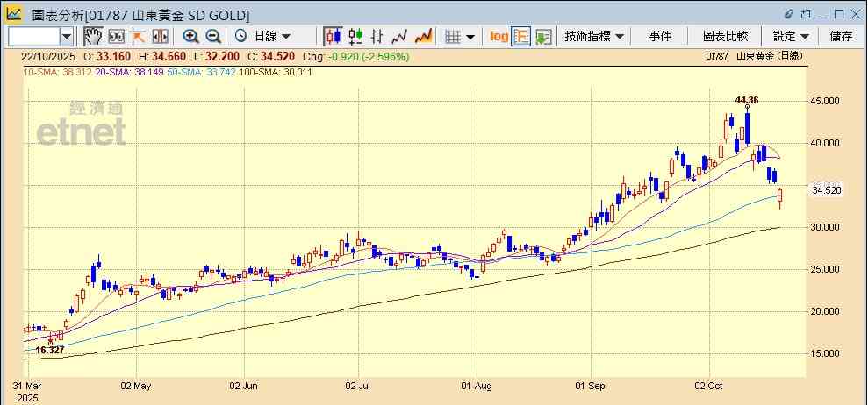Viewport: 868px width, 405px height.
Task: Open the 技術指標 menu
Action: 594,36
